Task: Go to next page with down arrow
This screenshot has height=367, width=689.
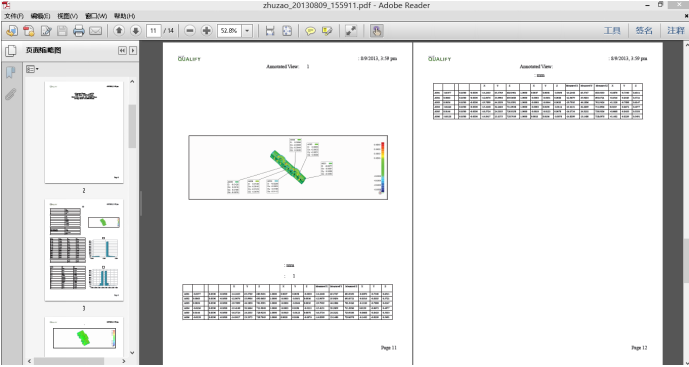Action: tap(136, 31)
